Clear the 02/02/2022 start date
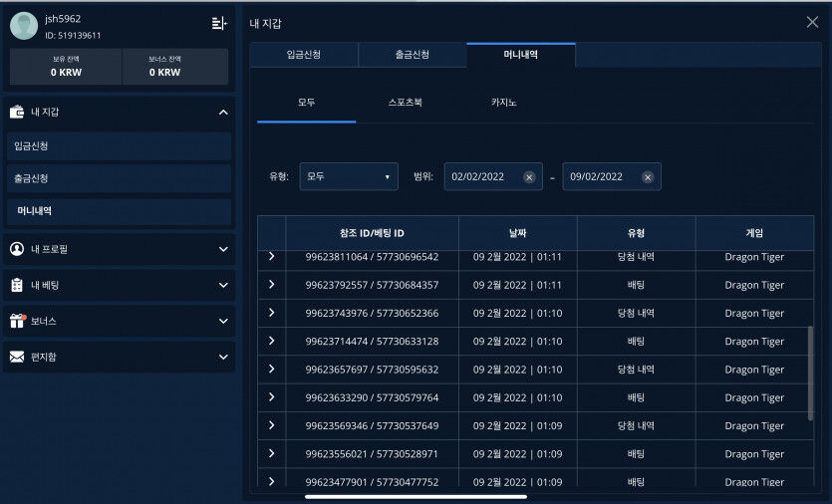 pyautogui.click(x=529, y=177)
